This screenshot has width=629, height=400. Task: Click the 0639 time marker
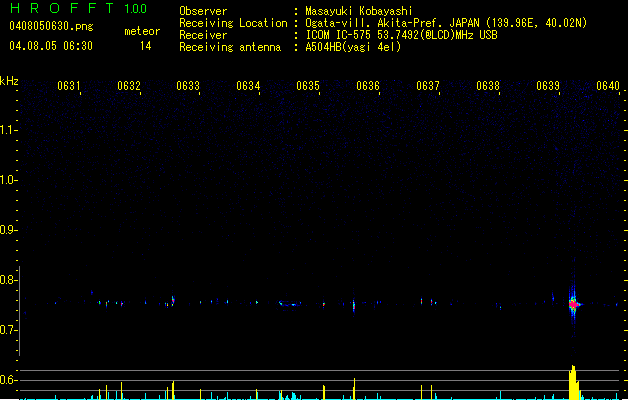(x=548, y=86)
